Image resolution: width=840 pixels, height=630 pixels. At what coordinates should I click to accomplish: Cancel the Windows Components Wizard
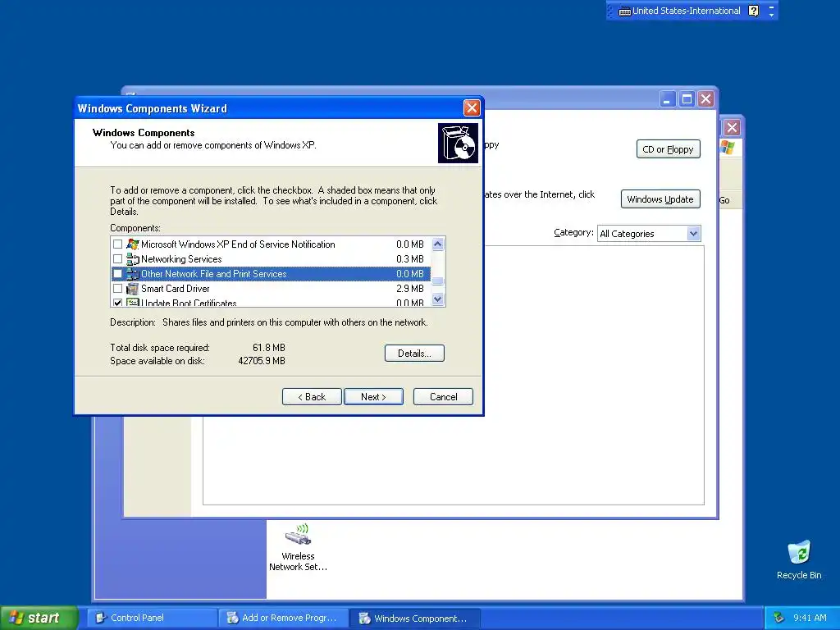click(443, 396)
